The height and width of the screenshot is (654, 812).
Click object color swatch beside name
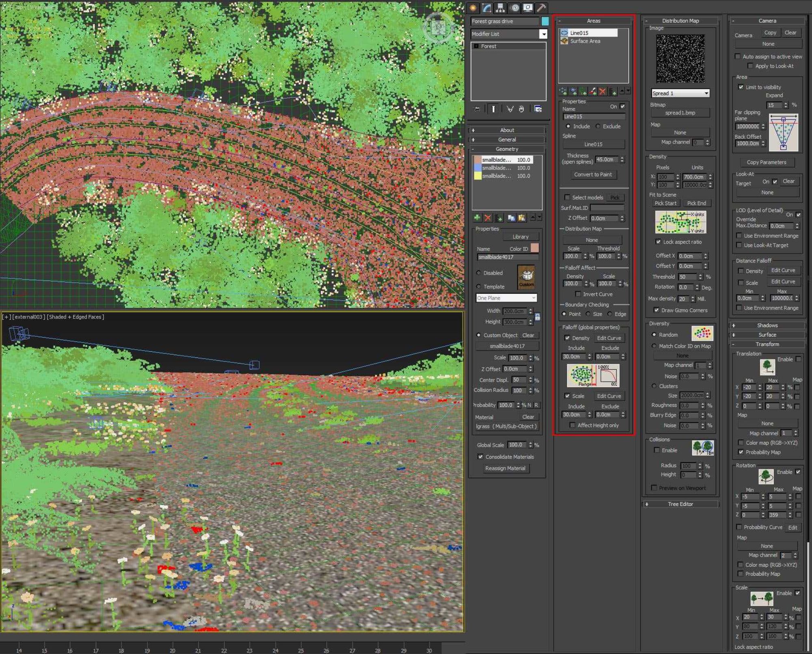pyautogui.click(x=545, y=21)
